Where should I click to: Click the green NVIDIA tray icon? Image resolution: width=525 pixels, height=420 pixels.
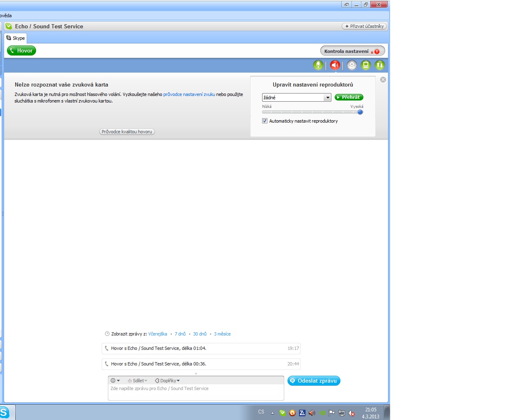322,413
